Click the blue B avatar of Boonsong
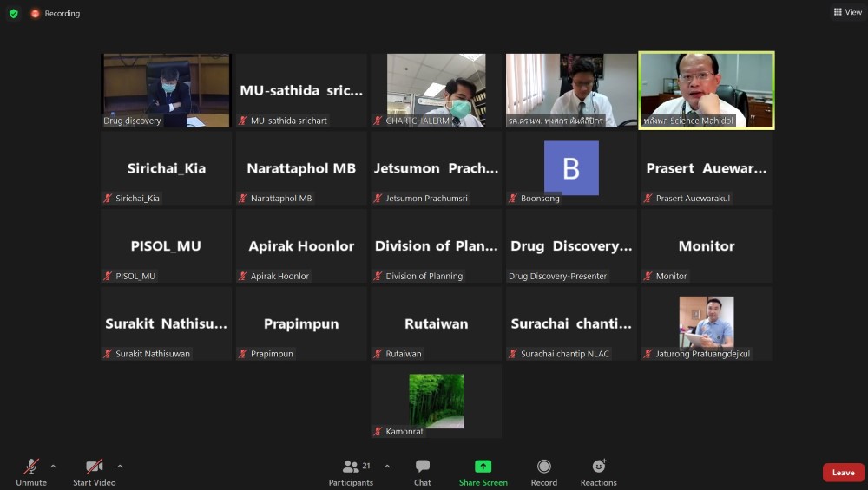868x490 pixels. [571, 167]
